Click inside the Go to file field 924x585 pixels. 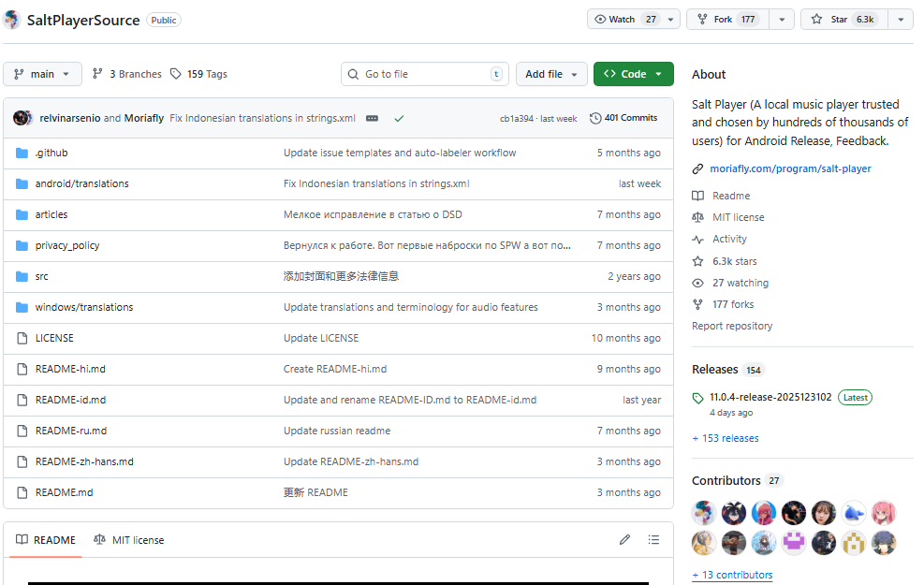click(x=425, y=74)
